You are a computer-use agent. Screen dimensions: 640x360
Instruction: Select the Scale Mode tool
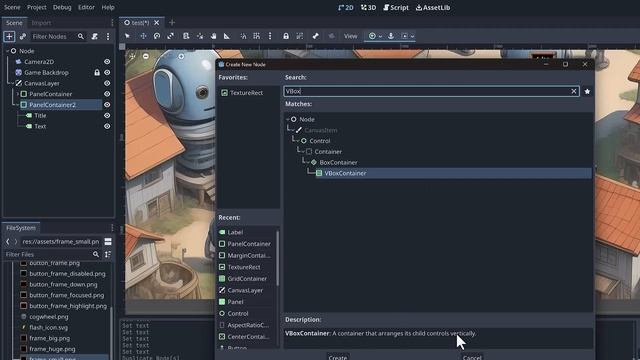[171, 36]
